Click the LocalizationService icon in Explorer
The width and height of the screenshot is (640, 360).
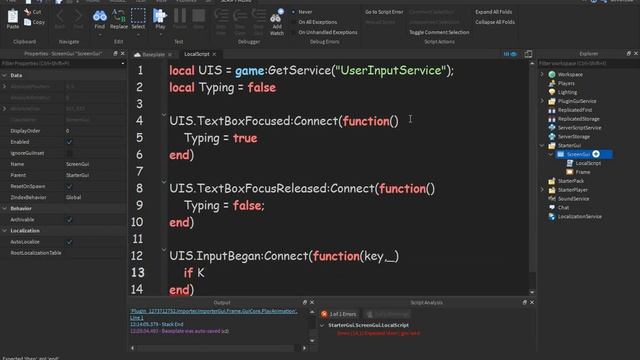click(552, 217)
